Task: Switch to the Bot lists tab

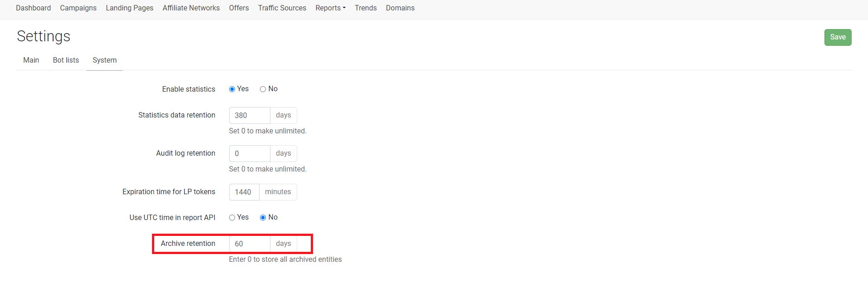Action: coord(66,60)
